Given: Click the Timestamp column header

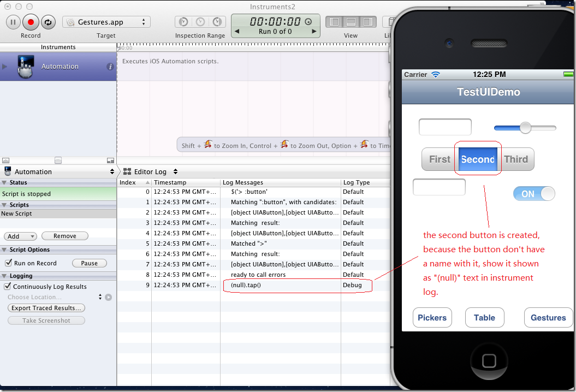Looking at the screenshot, I should click(186, 182).
